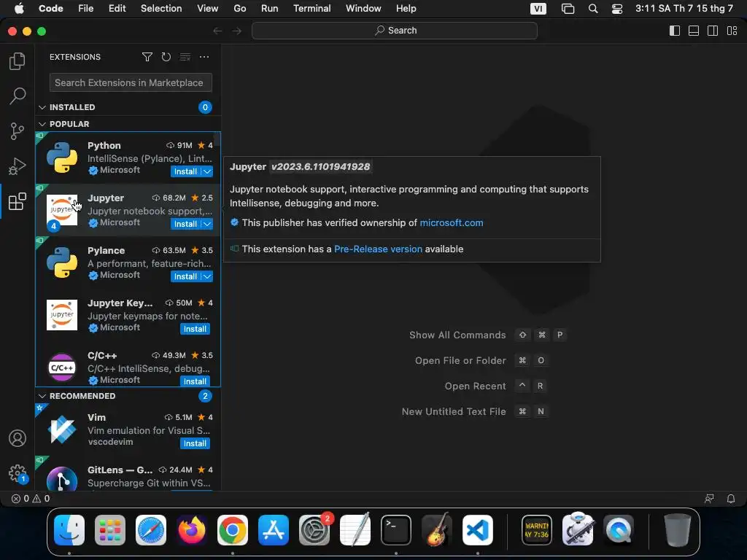747x560 pixels.
Task: Open the Terminal menu
Action: (312, 9)
